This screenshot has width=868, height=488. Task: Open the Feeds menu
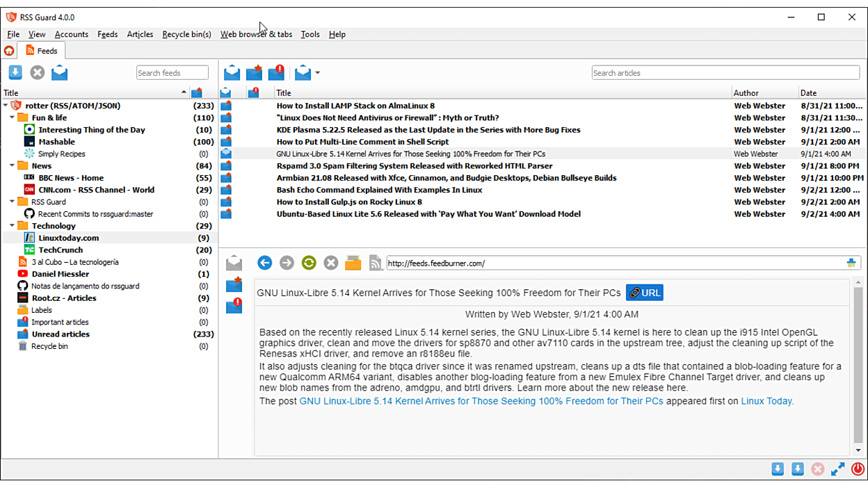tap(107, 34)
